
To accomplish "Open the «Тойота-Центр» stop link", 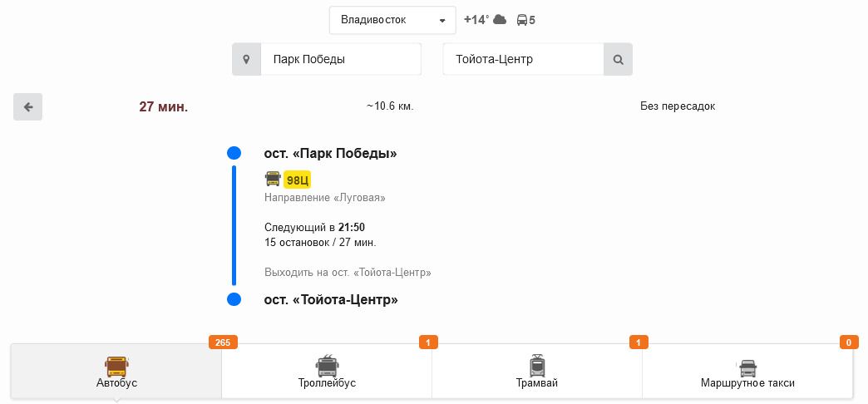I will (331, 300).
